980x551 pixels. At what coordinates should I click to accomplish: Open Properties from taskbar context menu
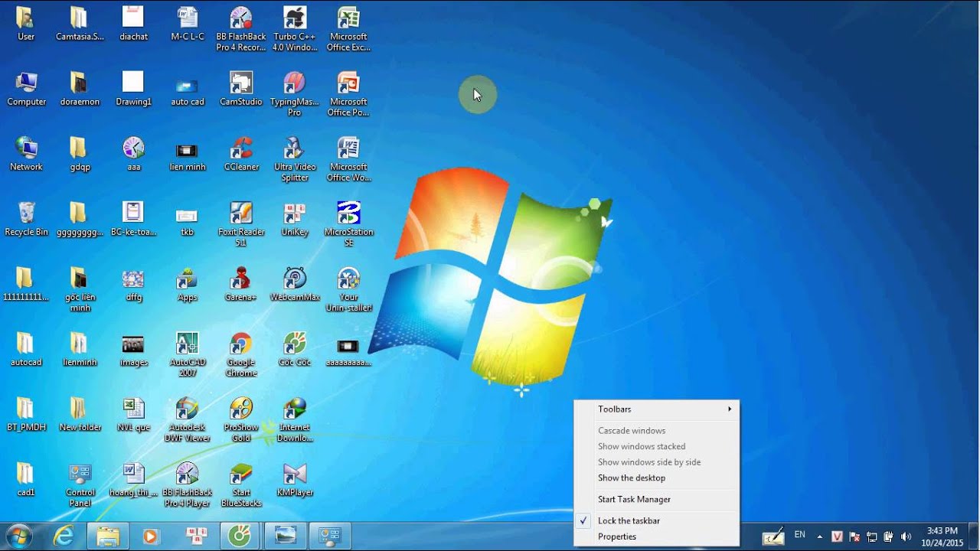coord(657,536)
